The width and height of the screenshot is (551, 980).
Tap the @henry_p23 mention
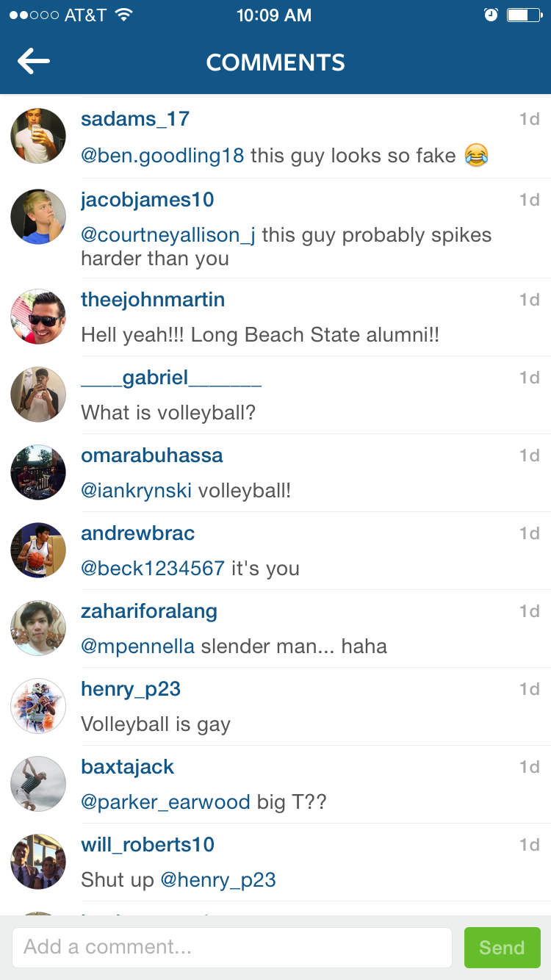pos(217,880)
